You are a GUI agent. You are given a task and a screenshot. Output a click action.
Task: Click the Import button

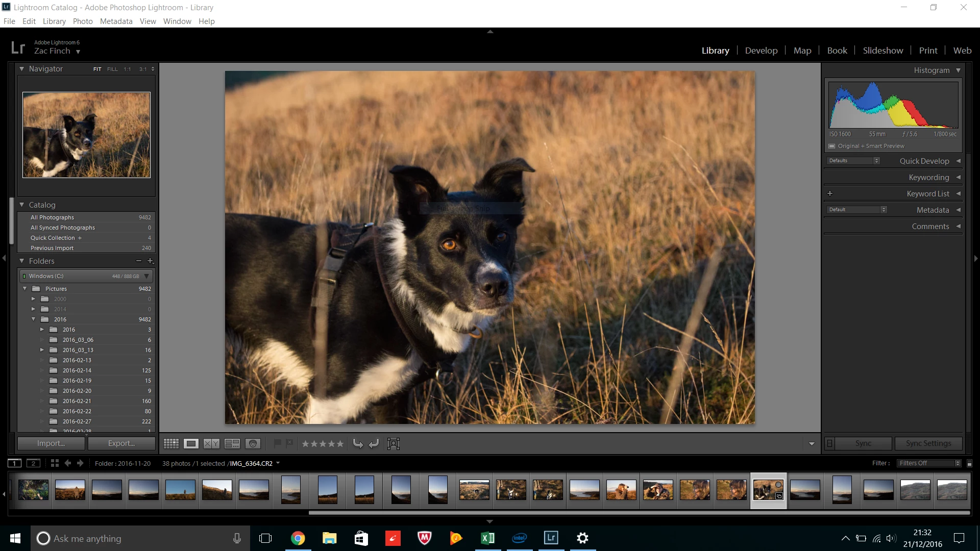point(51,443)
